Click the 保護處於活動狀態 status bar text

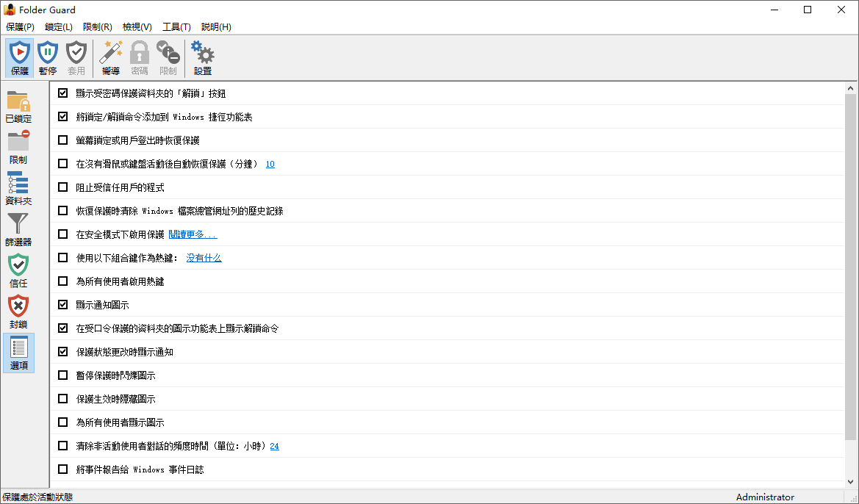click(37, 497)
